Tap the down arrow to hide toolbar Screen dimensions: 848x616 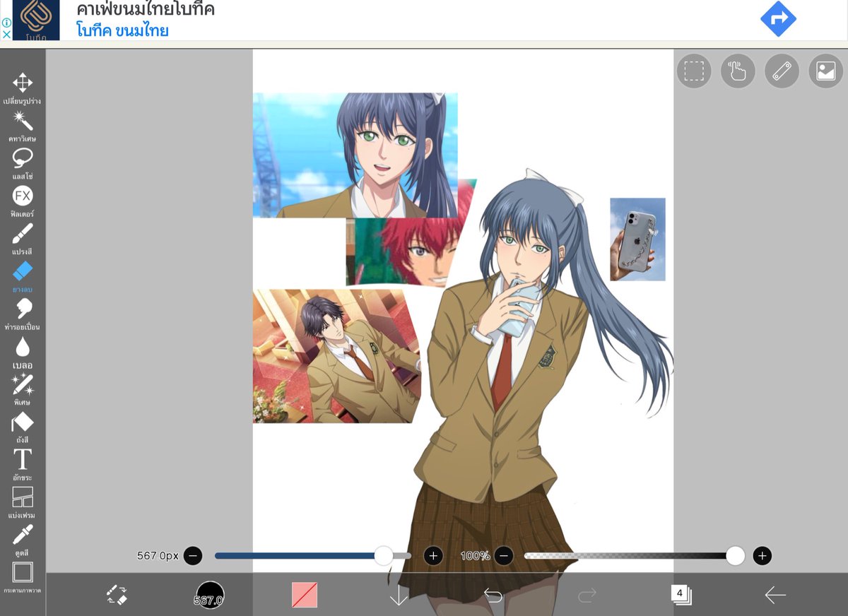tap(399, 595)
